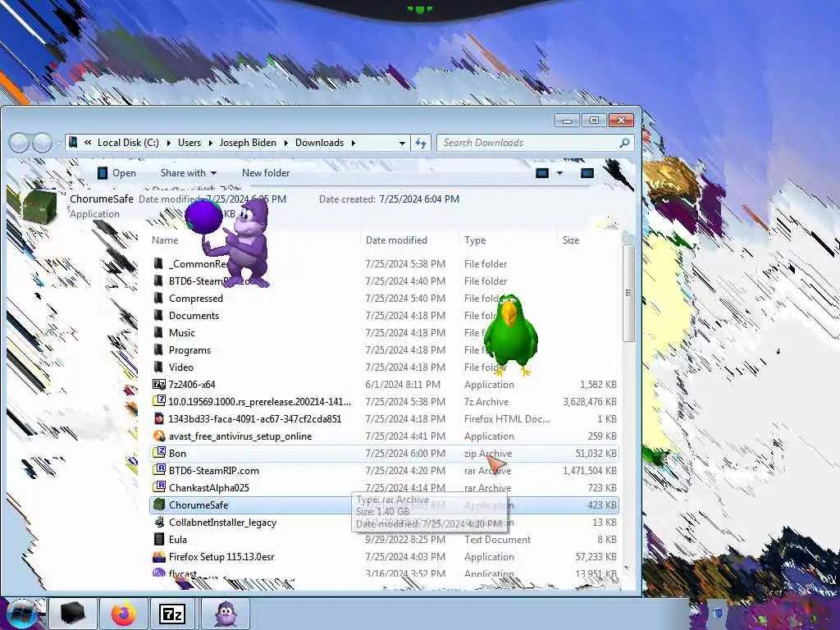Click Eula's date 9/29/2022 8:25 PM
The width and height of the screenshot is (840, 630).
tap(405, 540)
